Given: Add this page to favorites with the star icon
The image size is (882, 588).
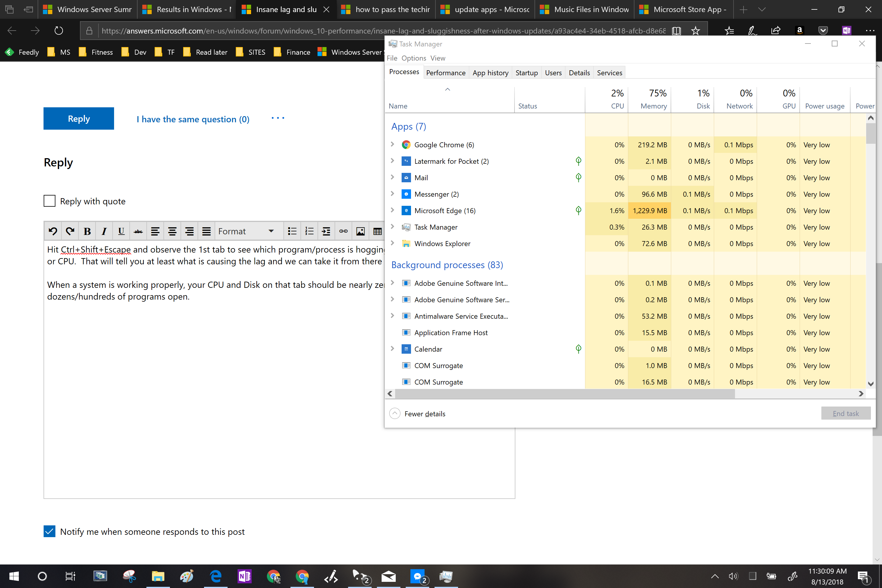Looking at the screenshot, I should click(696, 31).
